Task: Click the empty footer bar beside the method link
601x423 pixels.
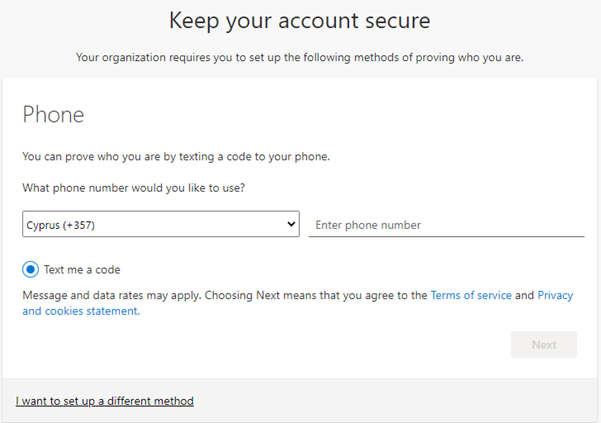Action: pyautogui.click(x=400, y=401)
